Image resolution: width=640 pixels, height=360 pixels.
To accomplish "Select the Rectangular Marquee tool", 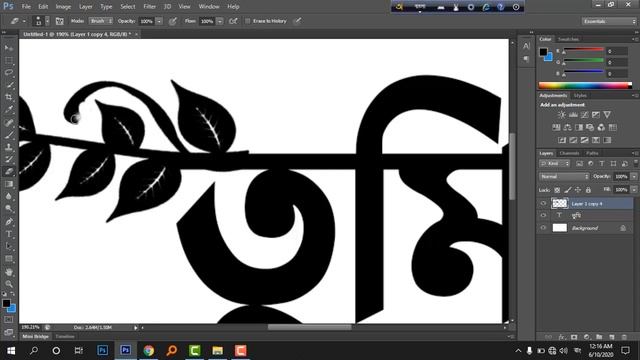I will tap(9, 60).
